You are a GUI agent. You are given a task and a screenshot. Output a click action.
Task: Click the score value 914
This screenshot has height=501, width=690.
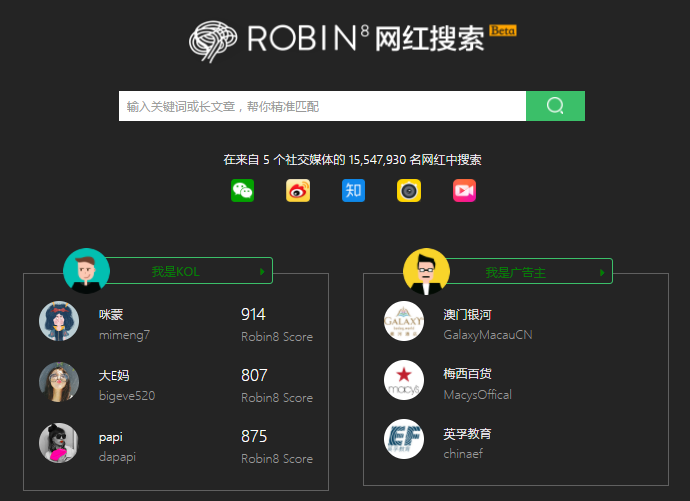tap(253, 314)
